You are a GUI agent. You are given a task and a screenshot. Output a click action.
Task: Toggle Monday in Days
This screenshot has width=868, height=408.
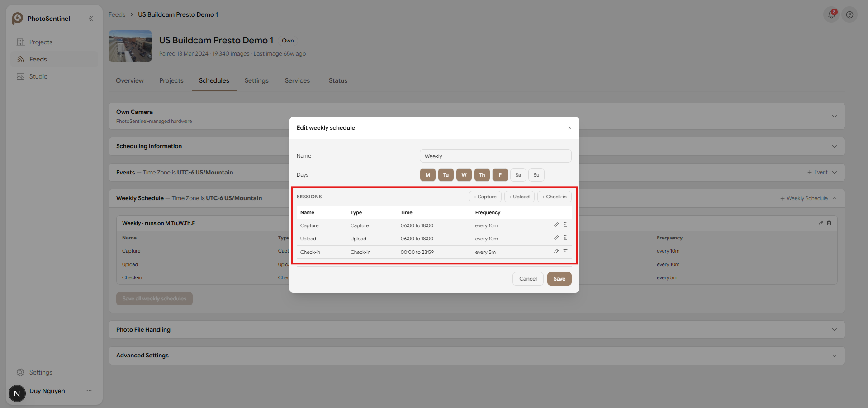428,175
